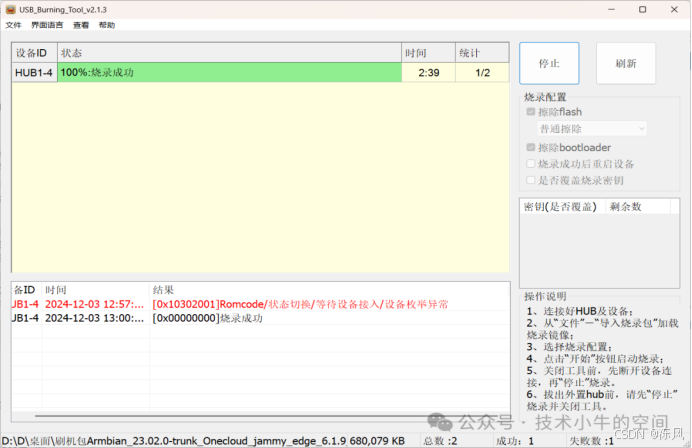Open the 界面语言 menu
This screenshot has height=448, width=692.
[x=47, y=25]
